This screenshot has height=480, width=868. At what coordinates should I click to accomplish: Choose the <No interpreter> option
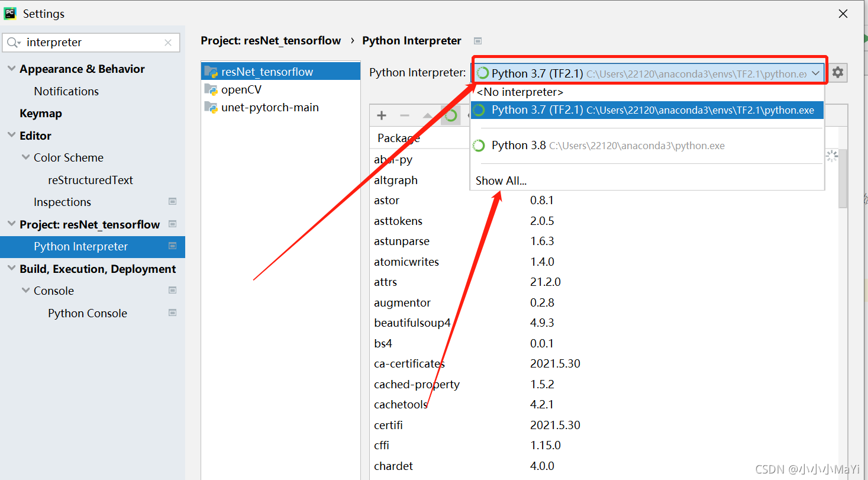click(647, 92)
